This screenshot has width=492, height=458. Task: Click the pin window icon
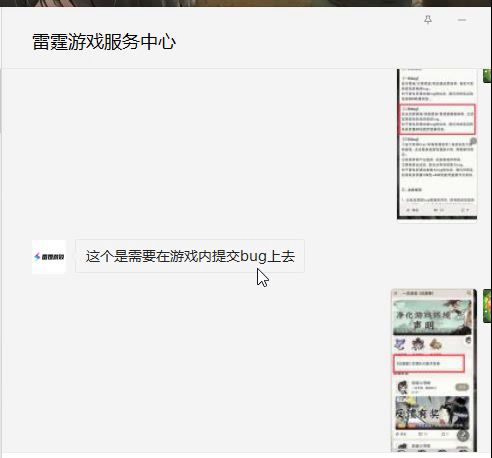[x=428, y=20]
